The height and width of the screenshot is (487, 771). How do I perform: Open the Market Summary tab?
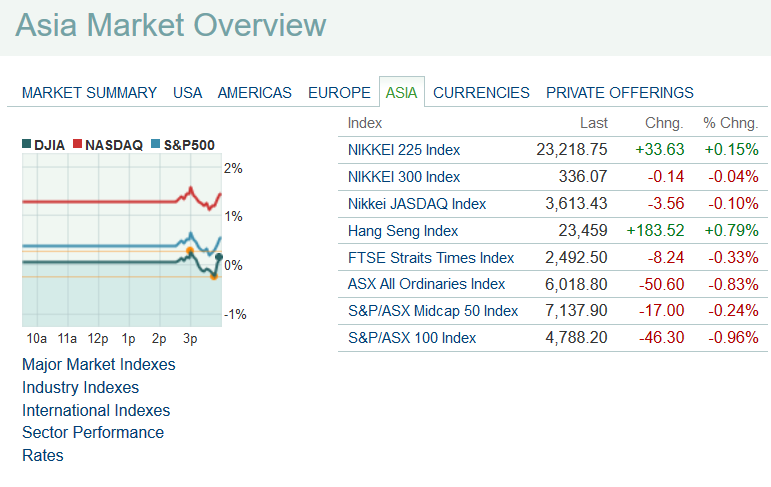pos(89,92)
